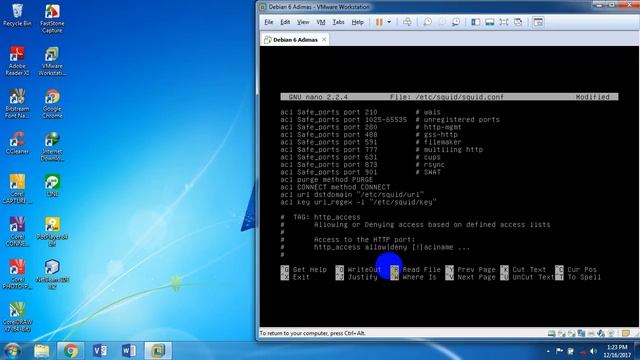Click the Where Is shortcut label in nano
The width and height of the screenshot is (640, 360).
[420, 277]
